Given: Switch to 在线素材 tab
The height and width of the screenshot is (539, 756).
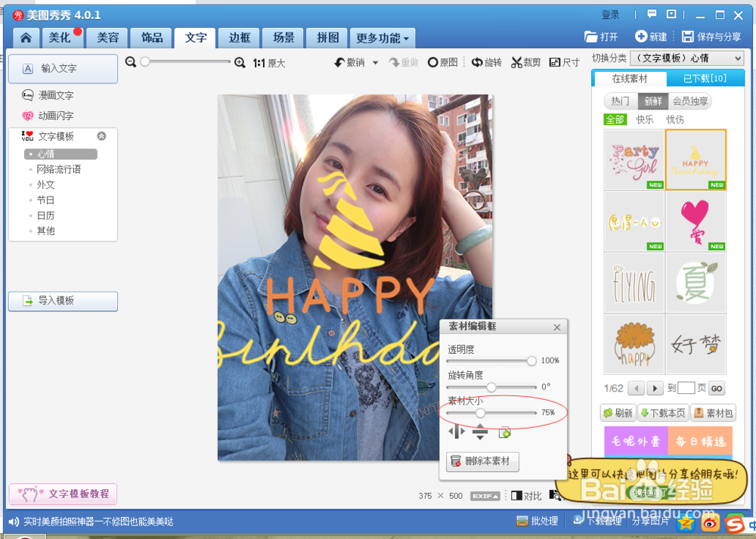Looking at the screenshot, I should [x=630, y=79].
